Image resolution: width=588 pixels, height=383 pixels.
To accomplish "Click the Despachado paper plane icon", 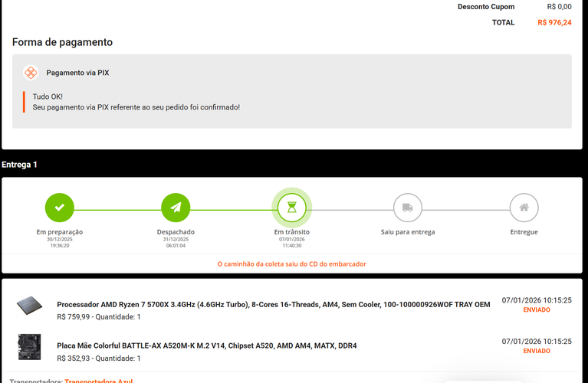I will pos(176,208).
